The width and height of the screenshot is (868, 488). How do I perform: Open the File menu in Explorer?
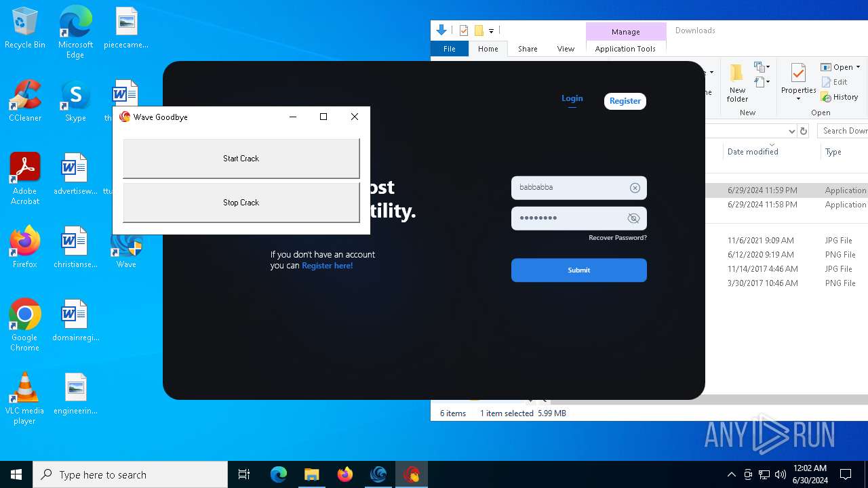449,49
